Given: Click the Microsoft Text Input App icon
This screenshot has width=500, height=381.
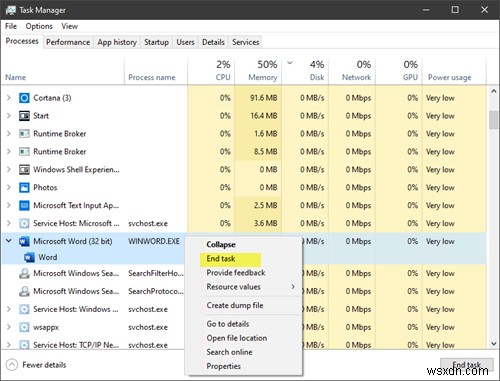Looking at the screenshot, I should click(24, 205).
